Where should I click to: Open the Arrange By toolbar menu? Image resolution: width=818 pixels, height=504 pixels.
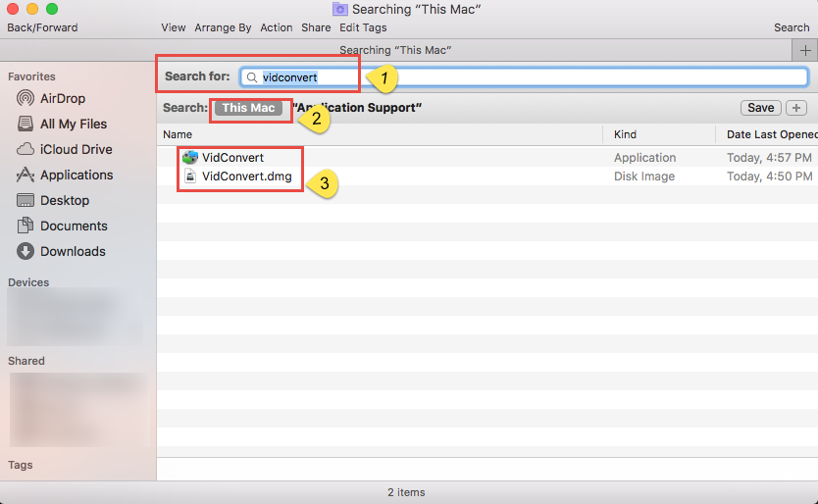[223, 27]
